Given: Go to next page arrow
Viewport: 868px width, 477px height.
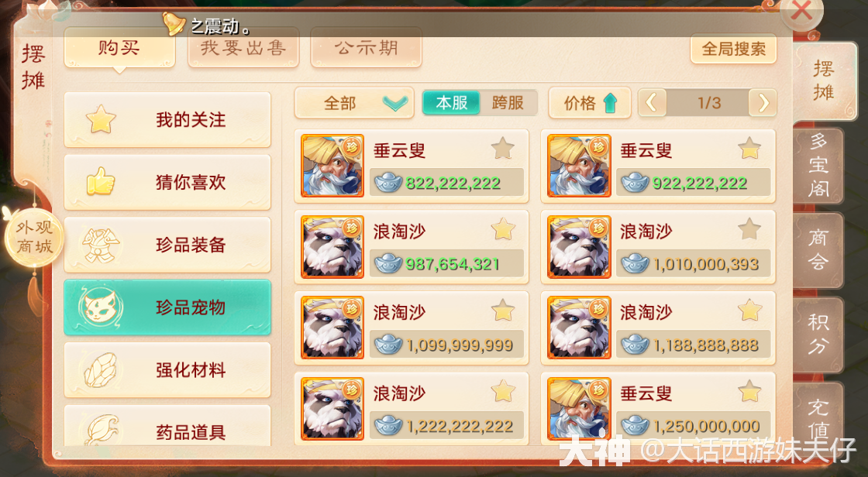Looking at the screenshot, I should [x=763, y=103].
